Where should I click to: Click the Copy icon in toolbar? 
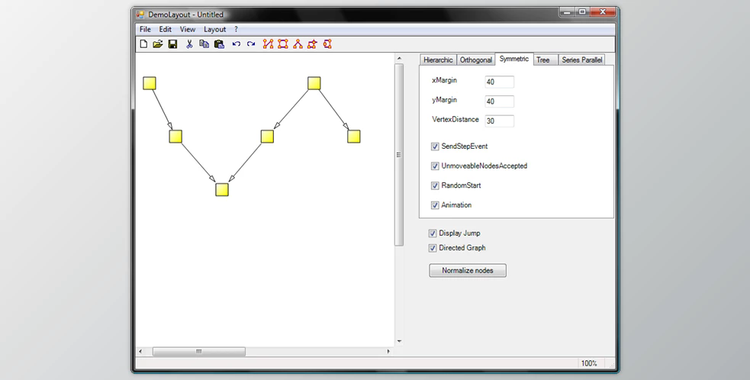(204, 44)
